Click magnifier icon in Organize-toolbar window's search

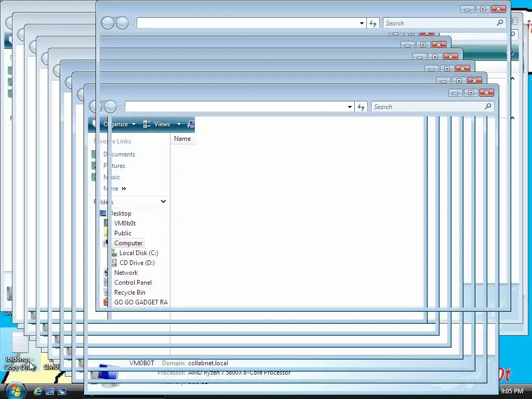click(x=488, y=106)
